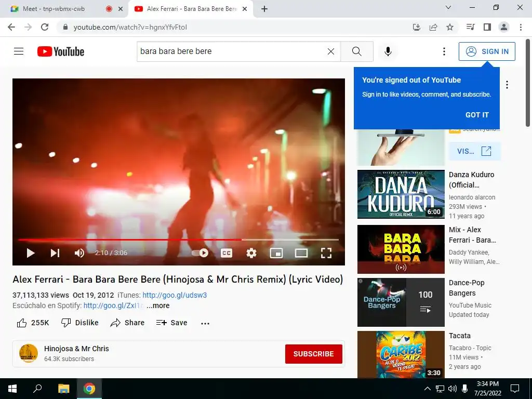Expand description with ...more

click(158, 305)
